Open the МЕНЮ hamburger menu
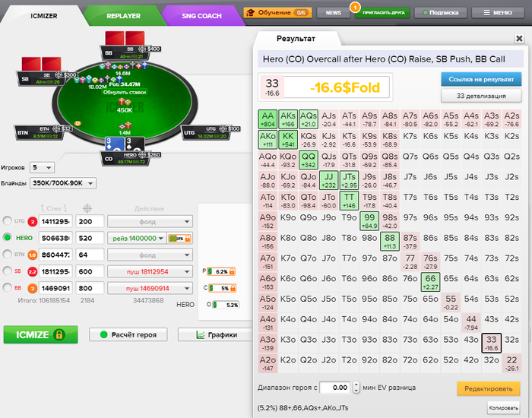The image size is (532, 418). (x=497, y=13)
